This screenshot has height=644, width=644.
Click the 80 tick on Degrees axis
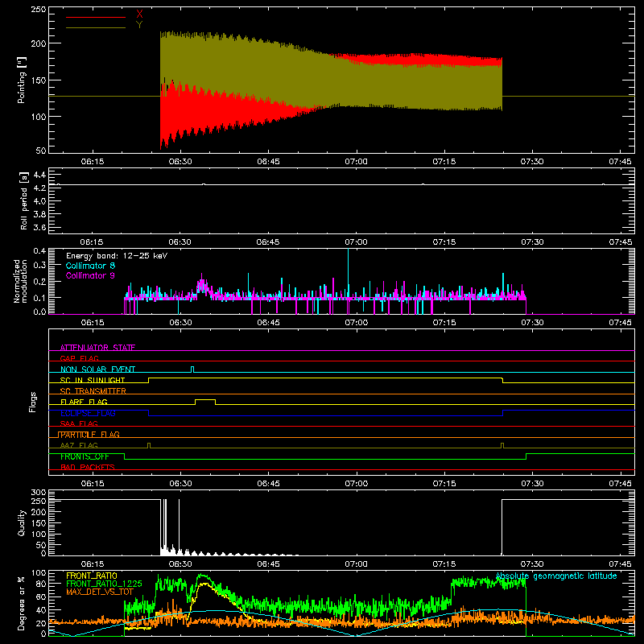click(x=42, y=584)
